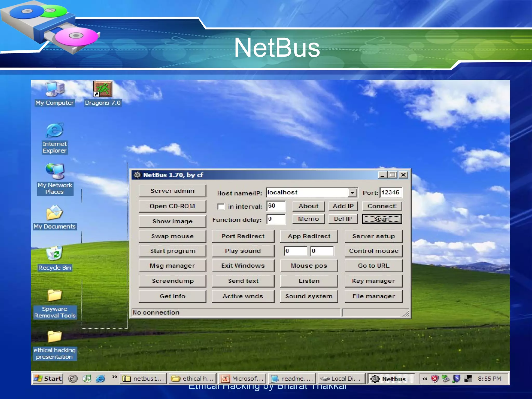Launch Internet Explorer from the desktop
Screen dimensions: 532x399
point(55,131)
